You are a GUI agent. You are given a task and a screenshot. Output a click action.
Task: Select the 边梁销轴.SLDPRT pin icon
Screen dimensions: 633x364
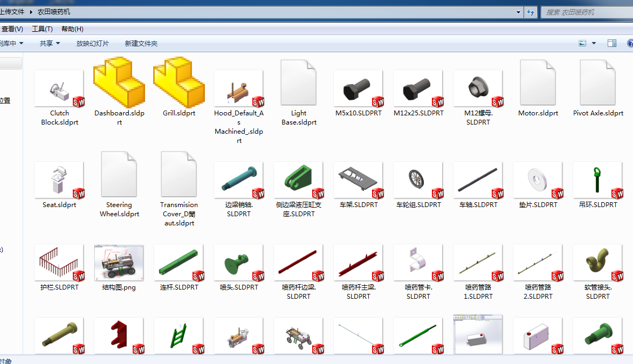238,180
